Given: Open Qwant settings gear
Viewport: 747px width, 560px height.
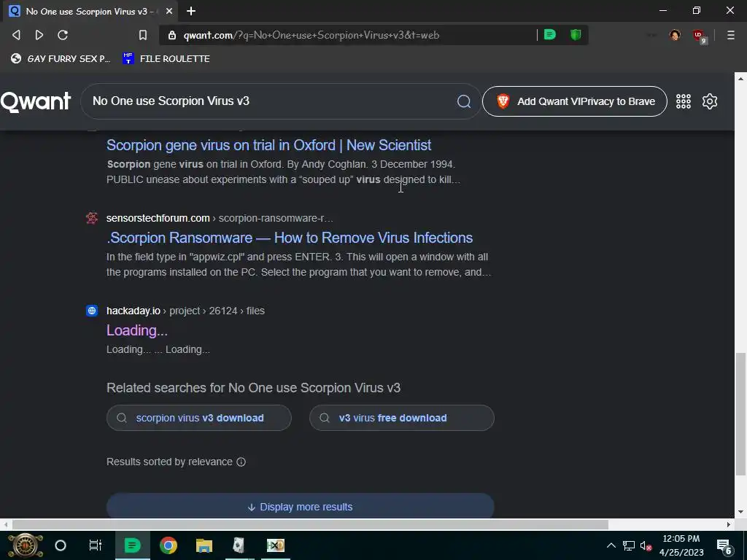Looking at the screenshot, I should [710, 101].
